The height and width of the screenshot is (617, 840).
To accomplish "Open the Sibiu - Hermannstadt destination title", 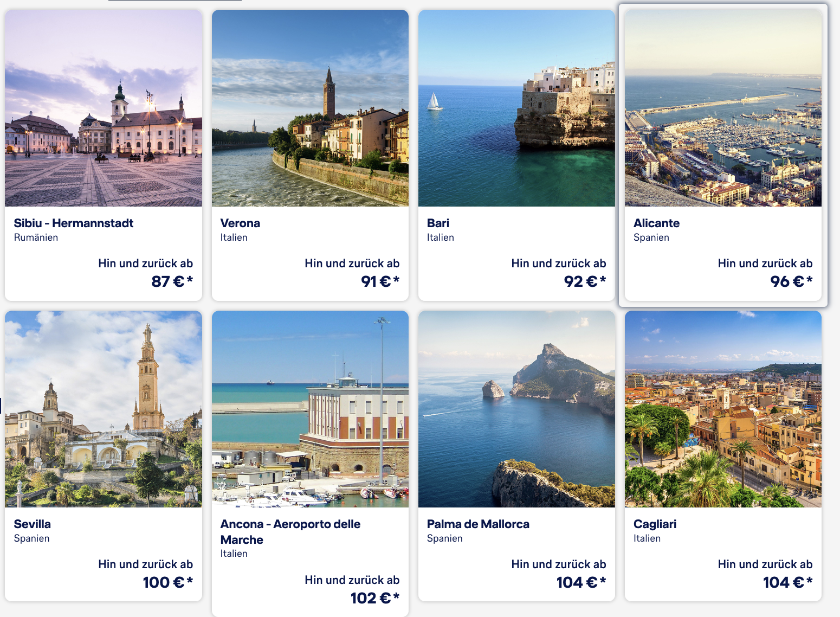I will [74, 223].
